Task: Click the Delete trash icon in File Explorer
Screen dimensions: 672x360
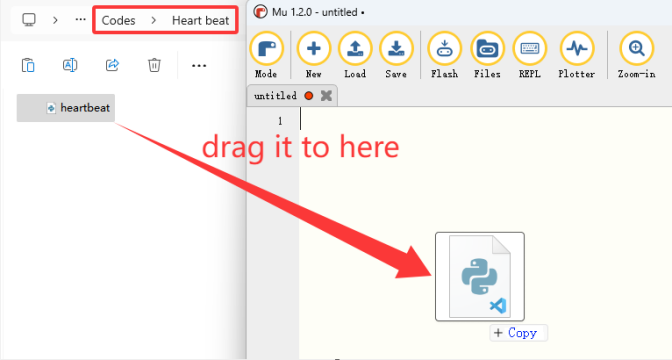Action: (154, 65)
